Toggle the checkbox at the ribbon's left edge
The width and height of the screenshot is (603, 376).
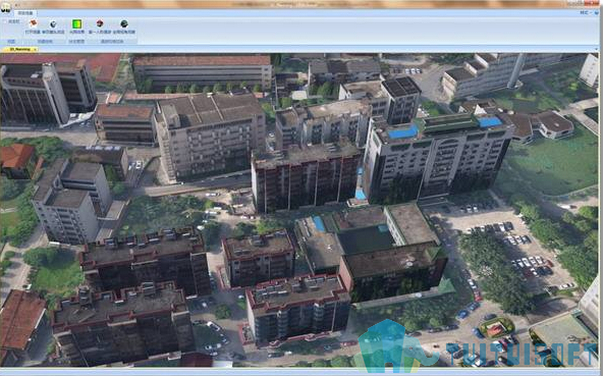(x=5, y=22)
